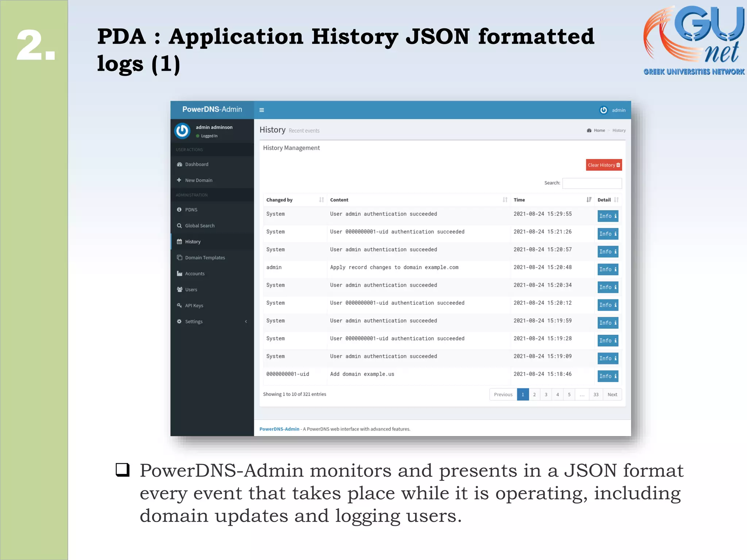The image size is (747, 560).
Task: Open Info for 15:19:28 entry
Action: tap(608, 341)
